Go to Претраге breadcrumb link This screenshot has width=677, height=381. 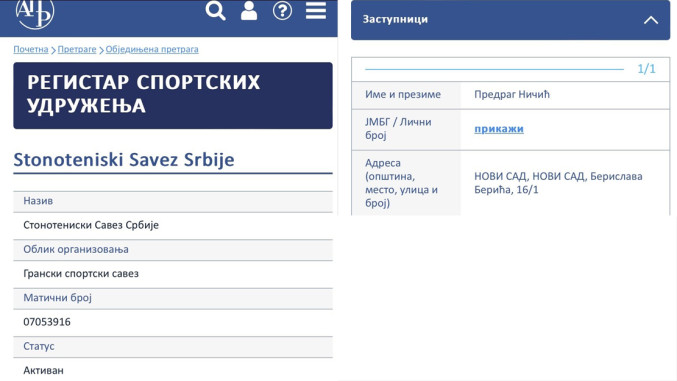pos(77,49)
